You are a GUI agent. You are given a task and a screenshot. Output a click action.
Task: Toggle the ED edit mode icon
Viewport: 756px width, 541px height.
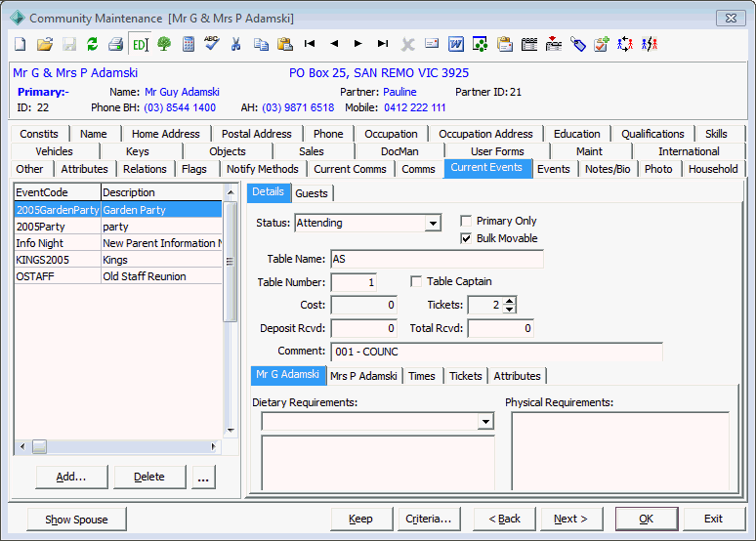140,44
